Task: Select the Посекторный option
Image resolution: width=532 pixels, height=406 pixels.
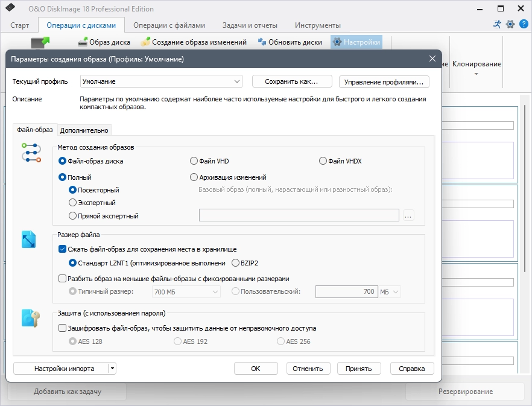Action: [94, 190]
